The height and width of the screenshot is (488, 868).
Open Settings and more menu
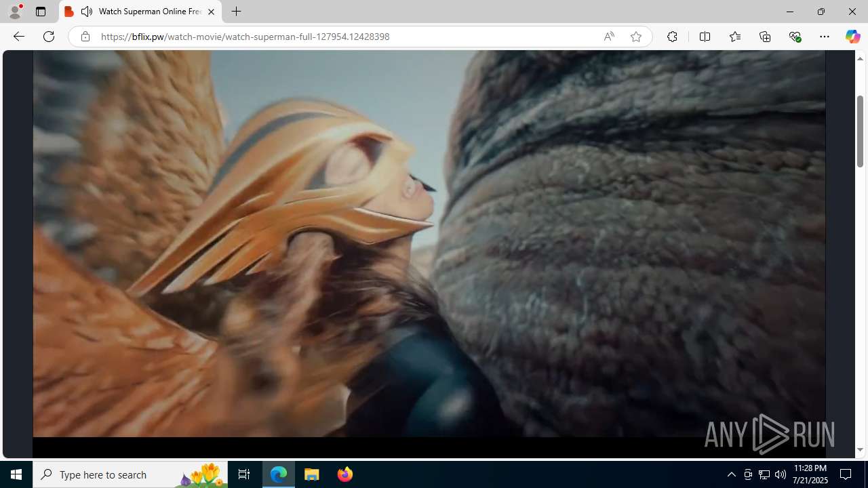click(825, 37)
